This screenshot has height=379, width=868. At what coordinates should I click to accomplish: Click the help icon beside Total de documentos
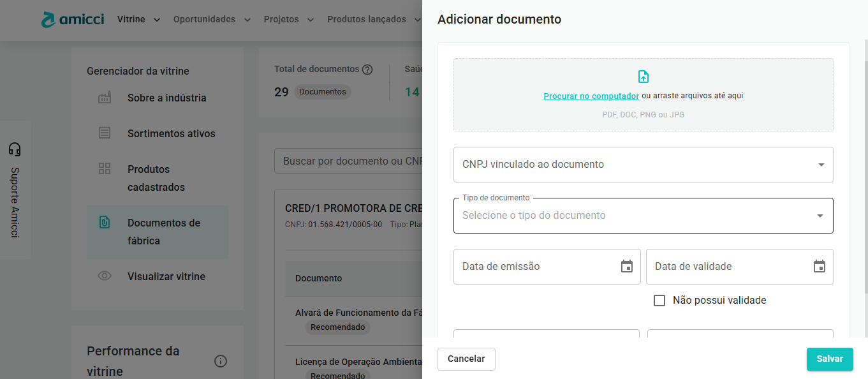[367, 70]
